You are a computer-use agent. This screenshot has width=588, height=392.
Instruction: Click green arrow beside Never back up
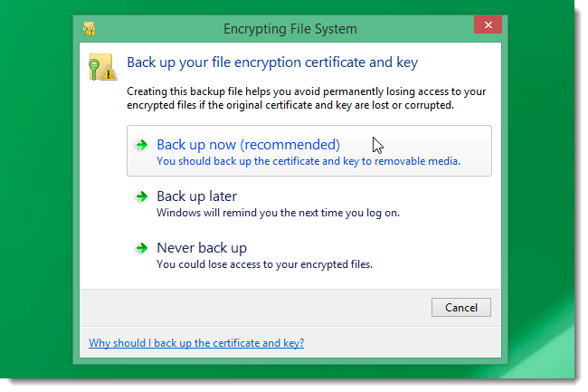[x=141, y=248]
